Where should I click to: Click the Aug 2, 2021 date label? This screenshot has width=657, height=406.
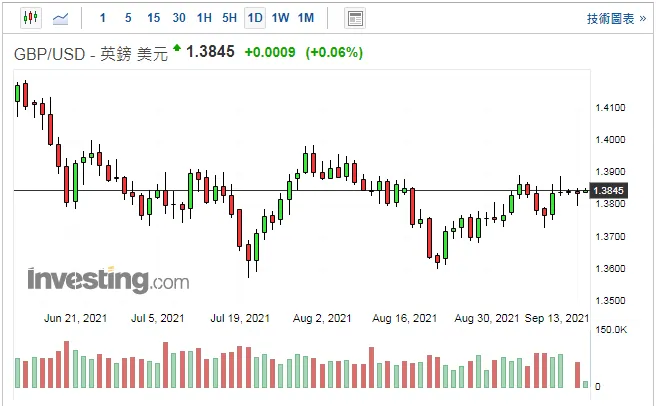tap(322, 318)
